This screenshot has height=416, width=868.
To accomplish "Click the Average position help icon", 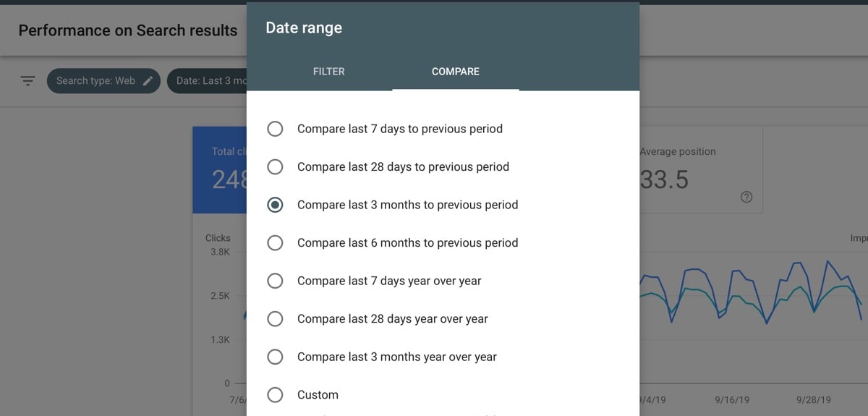I will pos(746,198).
